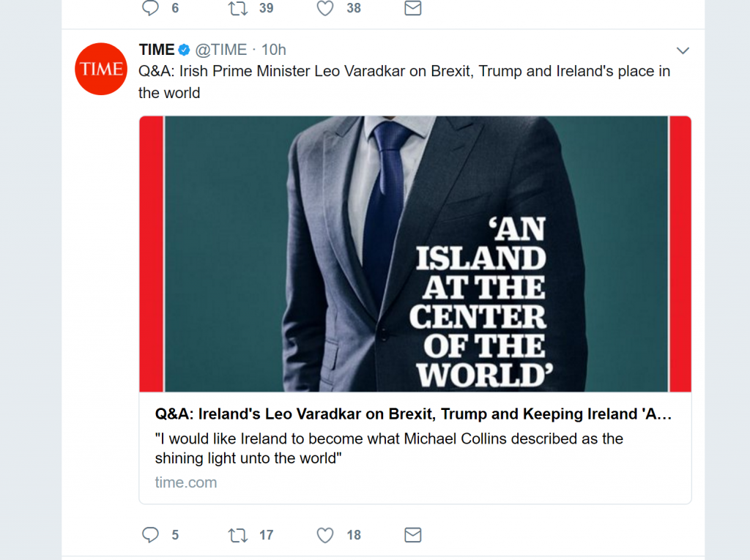Like the TIME tweet with the heart

(x=325, y=535)
